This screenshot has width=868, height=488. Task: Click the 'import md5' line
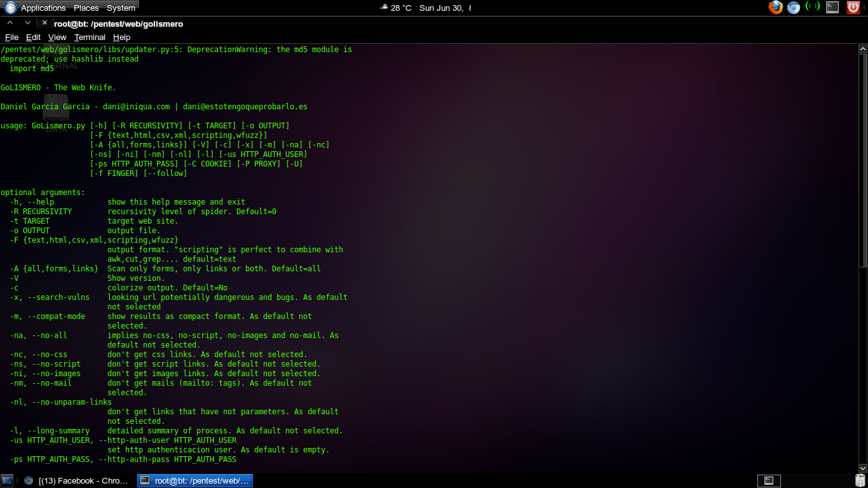pos(32,69)
